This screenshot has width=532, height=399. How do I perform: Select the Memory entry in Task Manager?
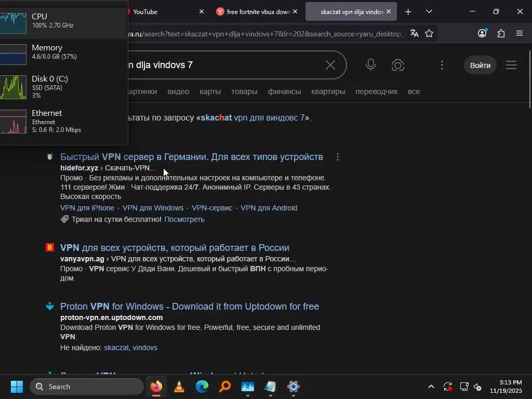(64, 54)
